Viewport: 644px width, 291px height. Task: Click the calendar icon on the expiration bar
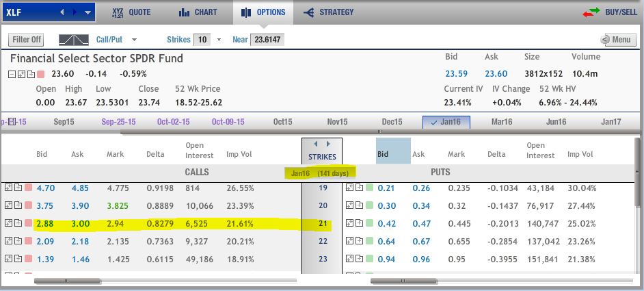point(12,122)
